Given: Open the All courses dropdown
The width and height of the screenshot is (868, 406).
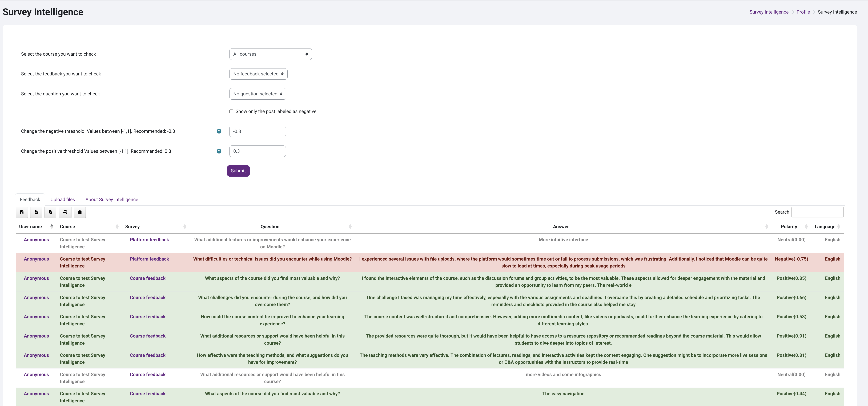Looking at the screenshot, I should pos(270,54).
